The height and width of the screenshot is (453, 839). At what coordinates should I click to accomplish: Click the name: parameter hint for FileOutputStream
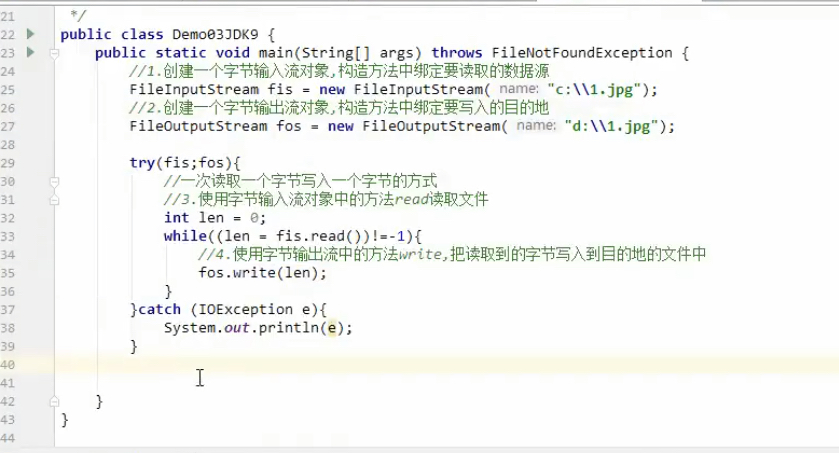(x=536, y=126)
